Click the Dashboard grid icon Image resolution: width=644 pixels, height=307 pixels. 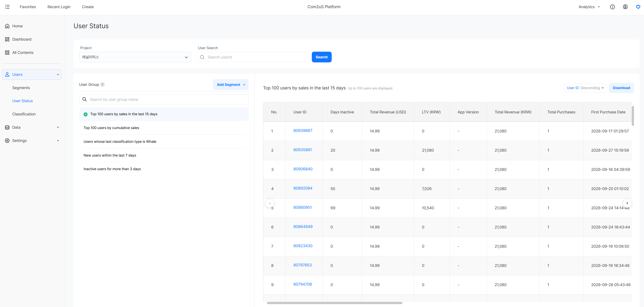(7, 39)
